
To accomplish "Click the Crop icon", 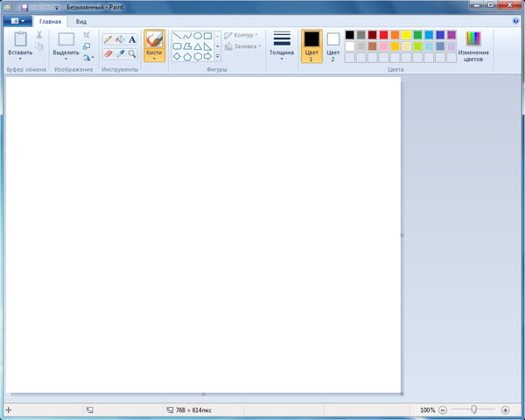I will pos(87,35).
